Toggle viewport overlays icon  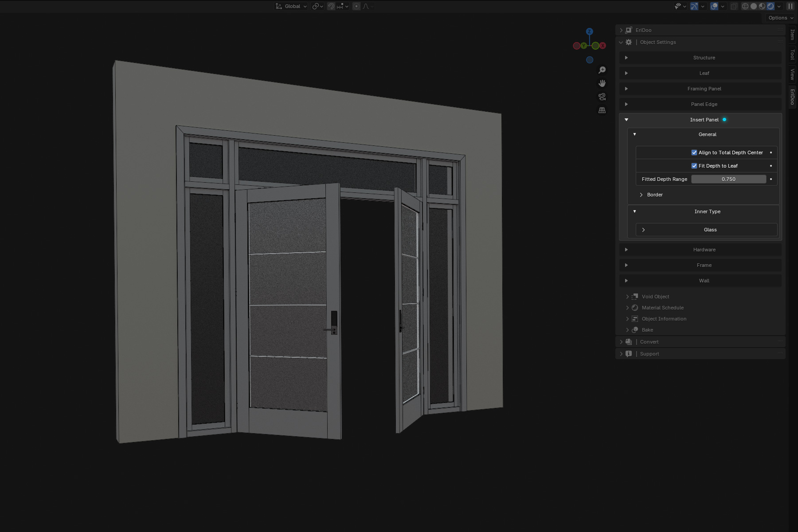[714, 6]
